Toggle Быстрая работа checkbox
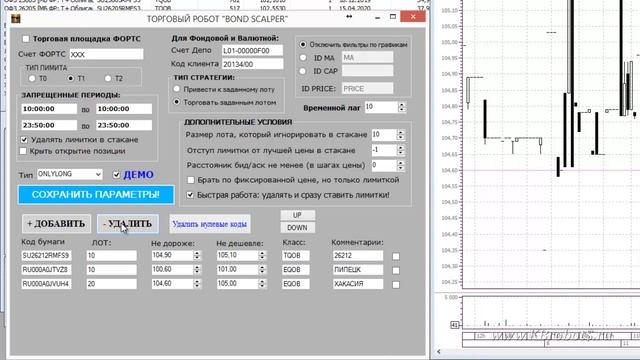The image size is (640, 360). point(190,195)
